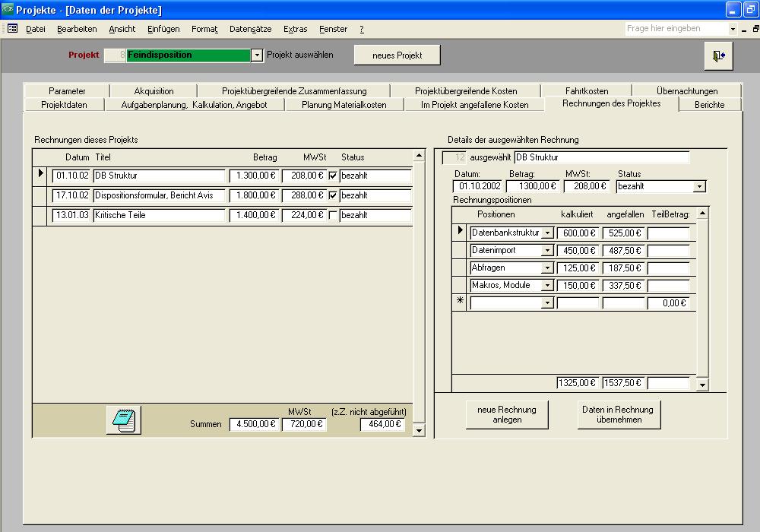The width and height of the screenshot is (760, 532).
Task: Switch to Projektübergreifende Zusammenfassung tab
Action: 294,90
